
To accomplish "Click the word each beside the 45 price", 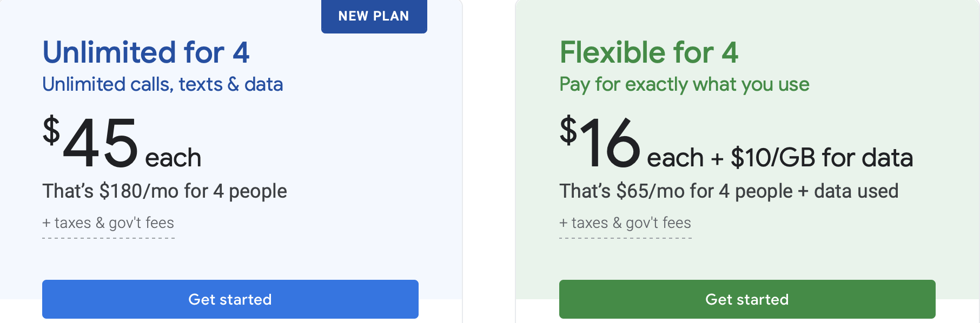I will coord(173,158).
